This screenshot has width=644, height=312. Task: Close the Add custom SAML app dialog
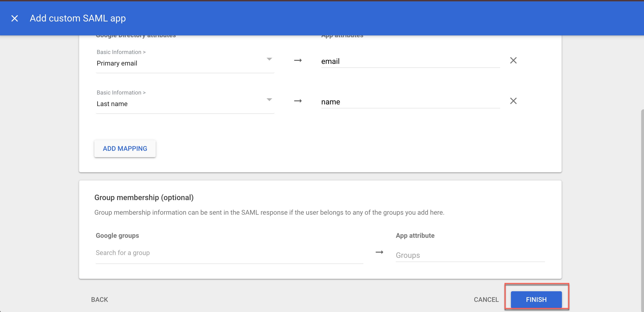14,18
